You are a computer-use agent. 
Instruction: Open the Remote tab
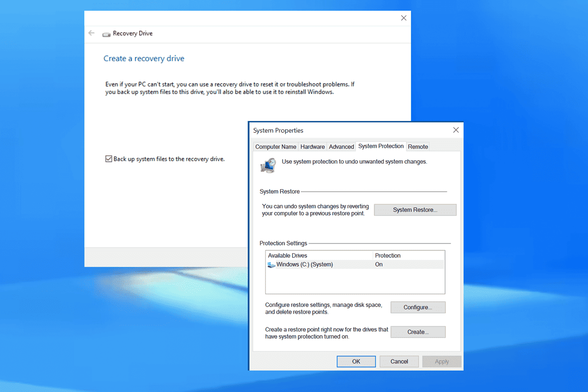coord(417,146)
